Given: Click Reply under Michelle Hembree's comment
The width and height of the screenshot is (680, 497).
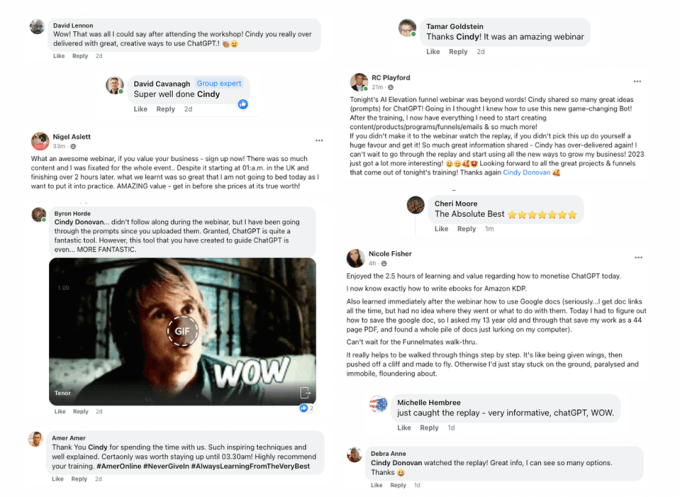Looking at the screenshot, I should (x=429, y=428).
